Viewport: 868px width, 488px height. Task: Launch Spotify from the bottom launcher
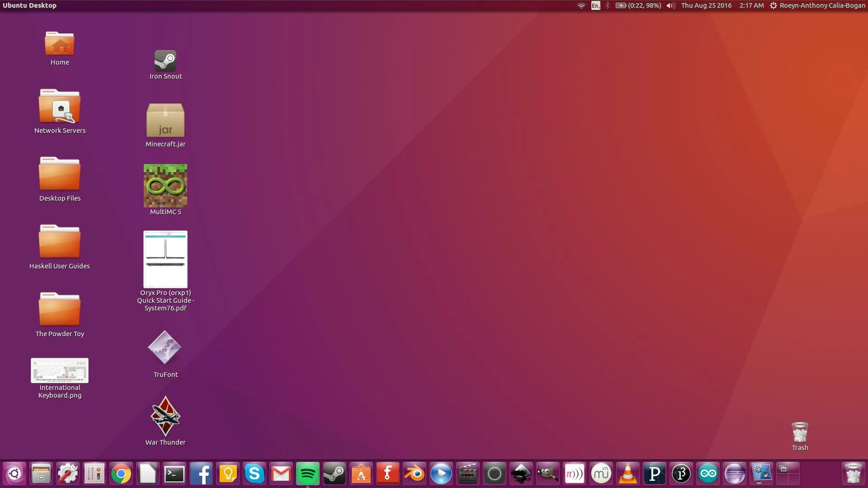click(x=307, y=474)
